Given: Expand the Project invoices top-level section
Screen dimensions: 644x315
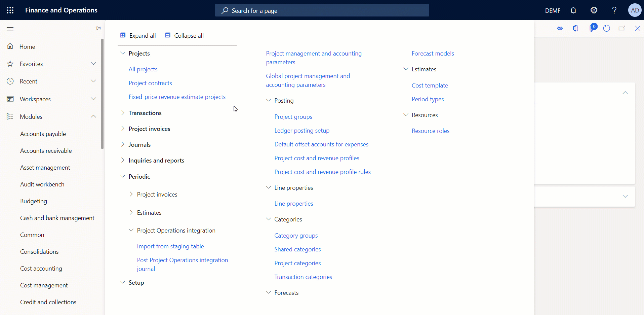Looking at the screenshot, I should pyautogui.click(x=123, y=129).
